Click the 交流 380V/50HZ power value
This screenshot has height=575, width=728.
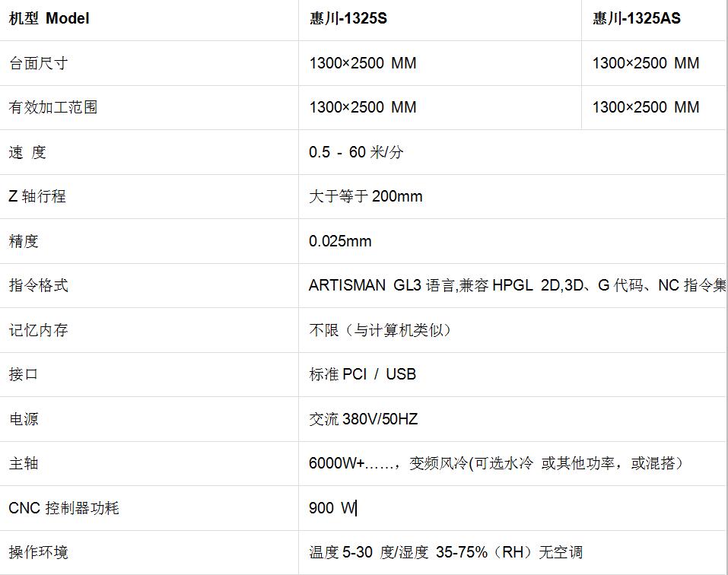point(363,419)
